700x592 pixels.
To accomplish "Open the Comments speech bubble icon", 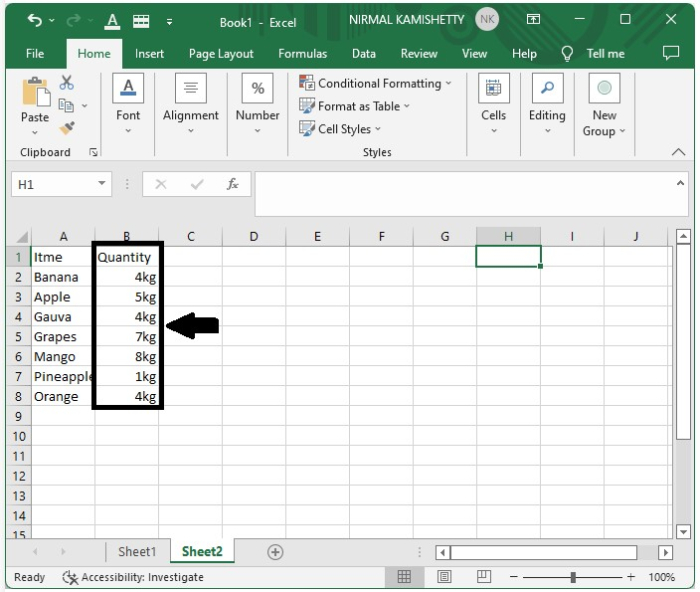I will tap(671, 53).
